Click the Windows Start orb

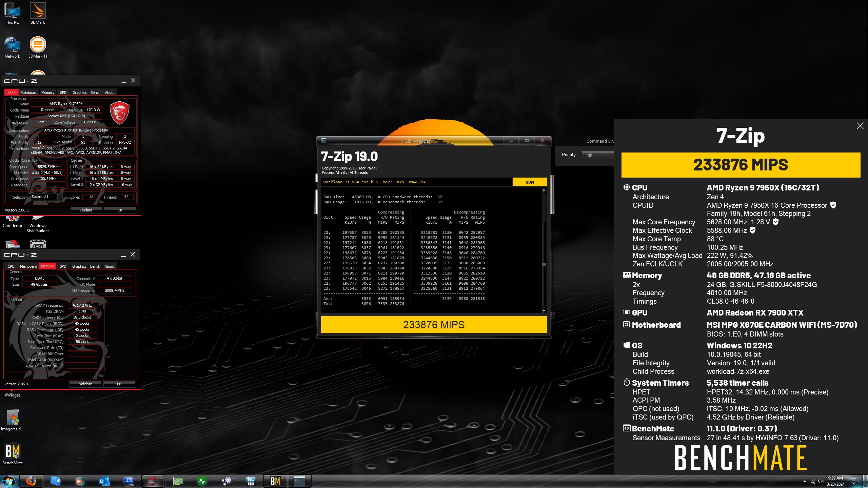tap(8, 481)
